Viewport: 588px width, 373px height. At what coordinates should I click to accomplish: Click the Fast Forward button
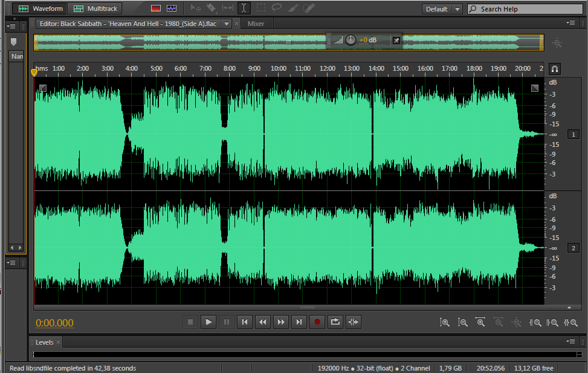coord(281,322)
